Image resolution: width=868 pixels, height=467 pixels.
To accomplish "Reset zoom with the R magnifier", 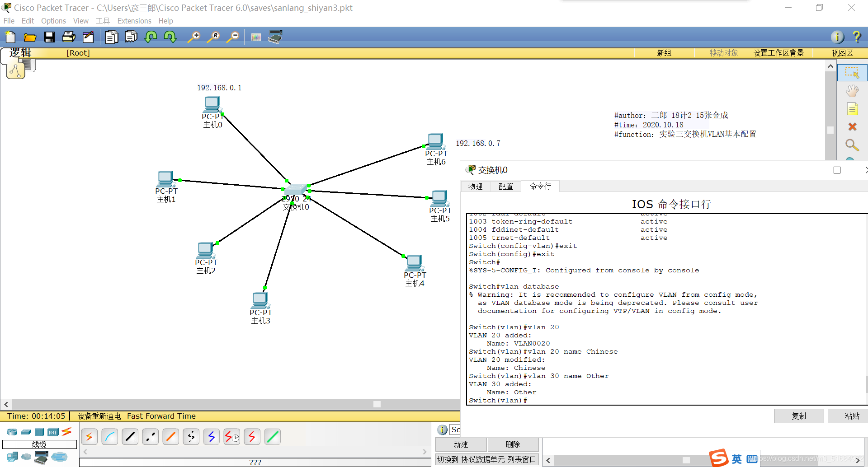I will pos(213,37).
